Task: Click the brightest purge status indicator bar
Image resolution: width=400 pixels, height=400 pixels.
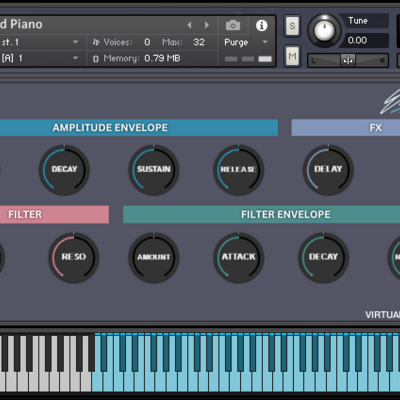Action: [x=265, y=59]
